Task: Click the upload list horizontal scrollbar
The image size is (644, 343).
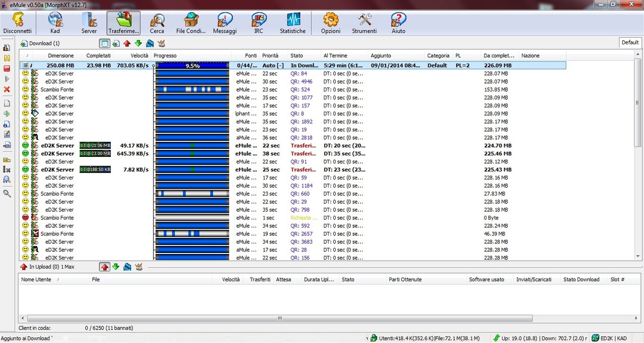Action: coord(280,318)
